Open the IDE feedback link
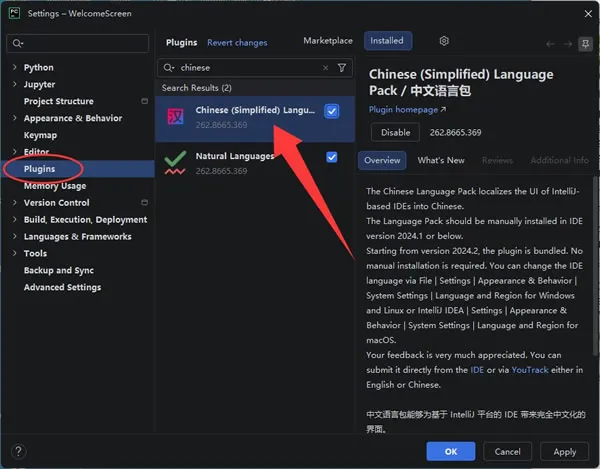600x469 pixels. (477, 370)
